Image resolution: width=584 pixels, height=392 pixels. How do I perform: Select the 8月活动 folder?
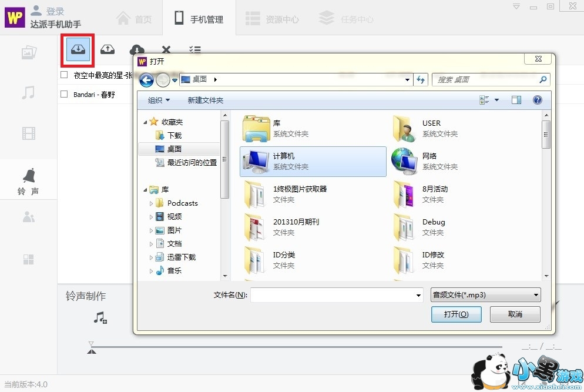point(462,194)
